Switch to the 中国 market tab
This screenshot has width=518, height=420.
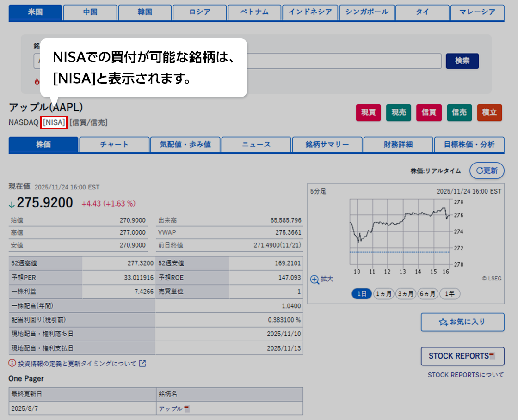pyautogui.click(x=90, y=12)
